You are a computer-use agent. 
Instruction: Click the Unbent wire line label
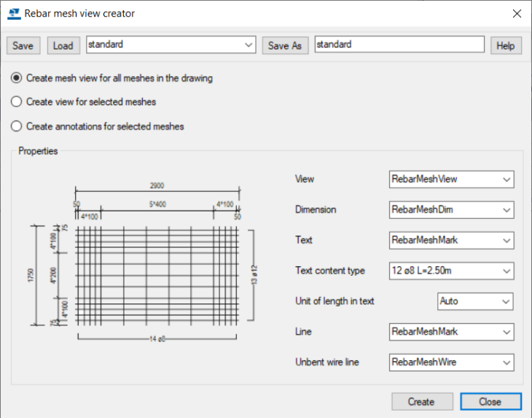[x=327, y=363]
